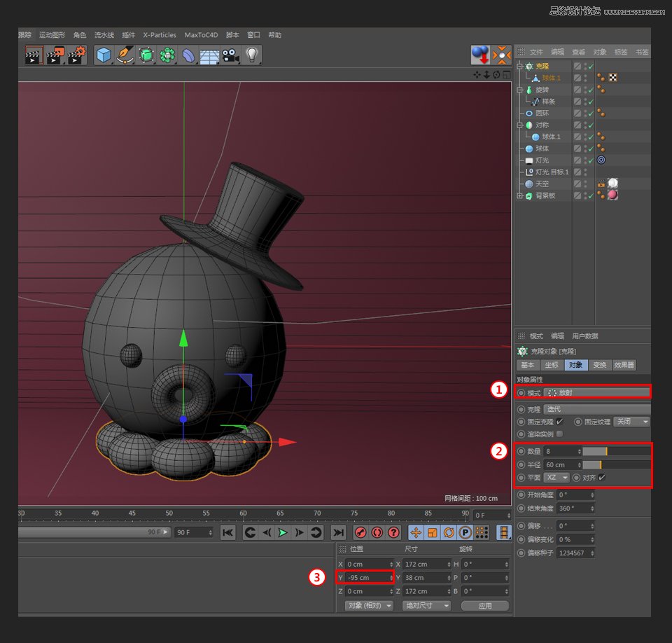672x643 pixels.
Task: Click the 应用 button
Action: point(484,606)
